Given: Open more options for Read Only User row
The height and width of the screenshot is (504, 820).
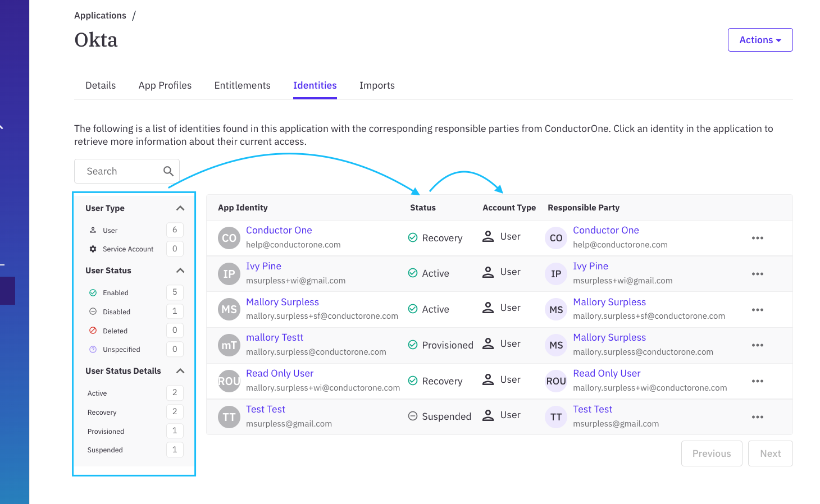Looking at the screenshot, I should click(x=758, y=381).
